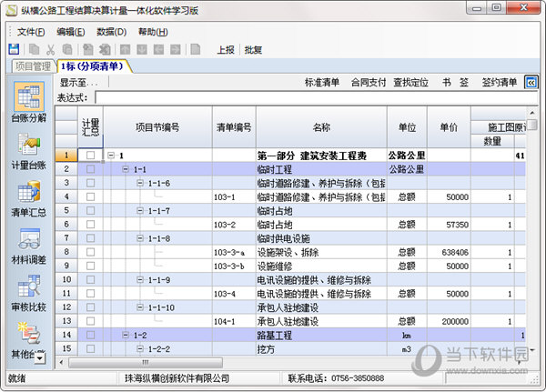Collapse tree node 1-1

pyautogui.click(x=126, y=169)
